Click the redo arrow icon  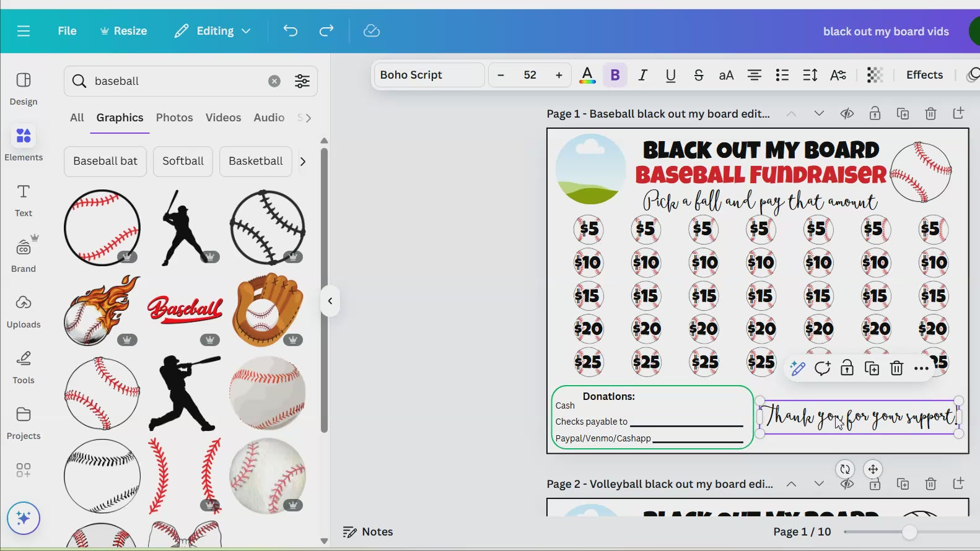point(326,31)
